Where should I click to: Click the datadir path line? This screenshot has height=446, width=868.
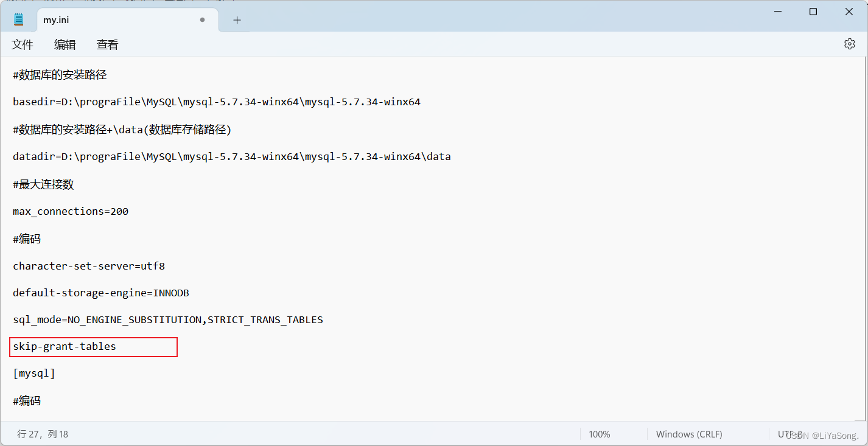(x=232, y=156)
